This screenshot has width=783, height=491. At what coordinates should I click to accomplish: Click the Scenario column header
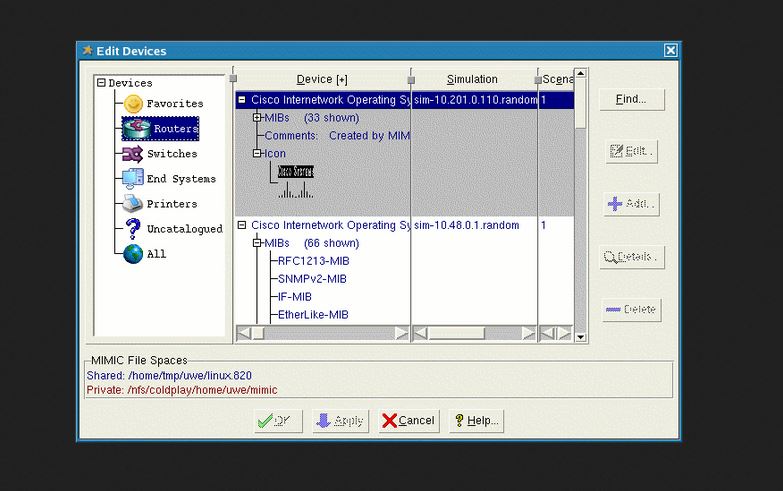pos(557,79)
